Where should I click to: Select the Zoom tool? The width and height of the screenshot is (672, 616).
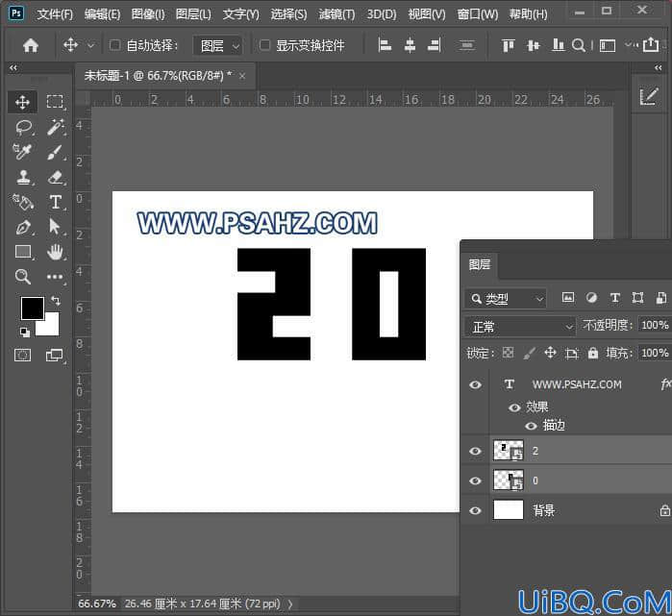[22, 277]
